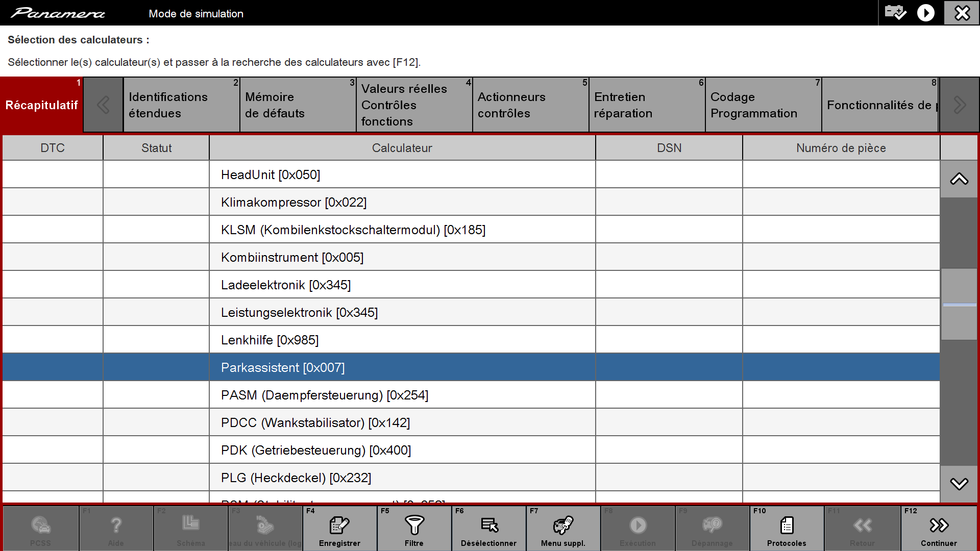Click the Statut column header
Image resolution: width=980 pixels, height=551 pixels.
click(156, 148)
